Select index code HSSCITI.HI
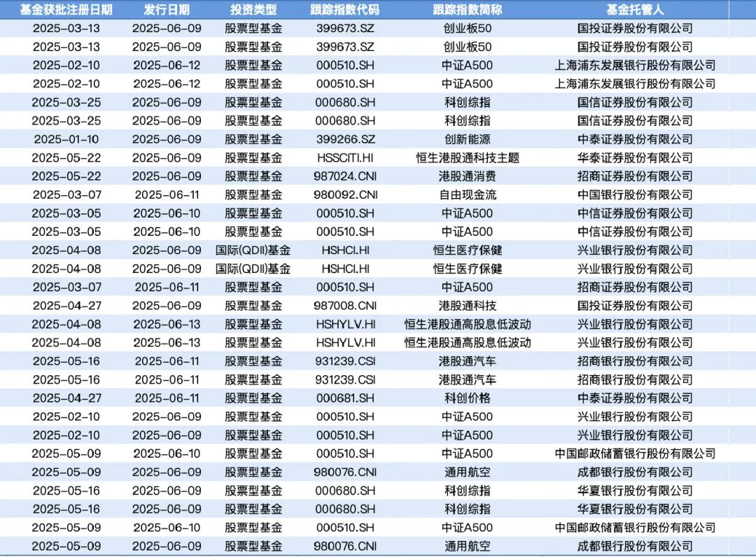Image resolution: width=756 pixels, height=557 pixels. pyautogui.click(x=344, y=158)
